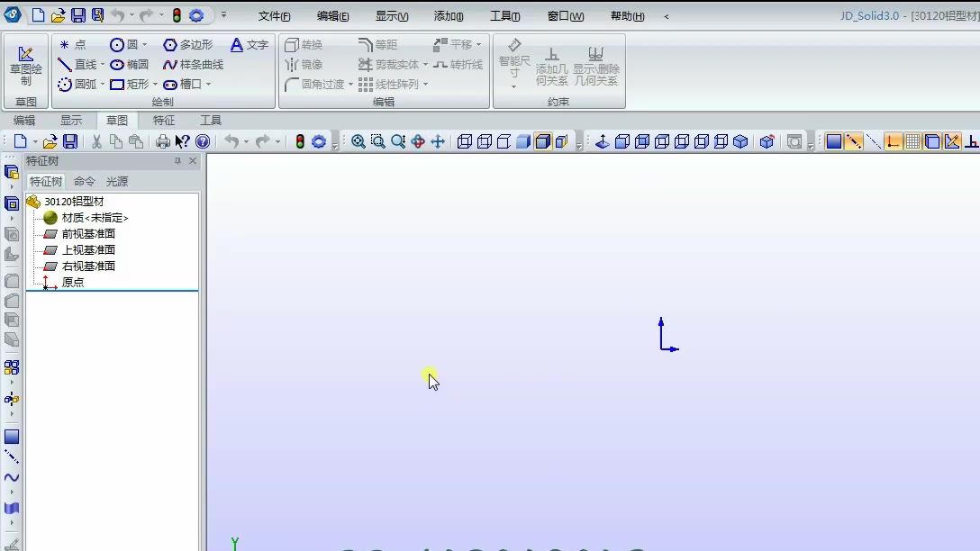980x551 pixels.
Task: Toggle the 特征树 panel pin
Action: pyautogui.click(x=177, y=161)
